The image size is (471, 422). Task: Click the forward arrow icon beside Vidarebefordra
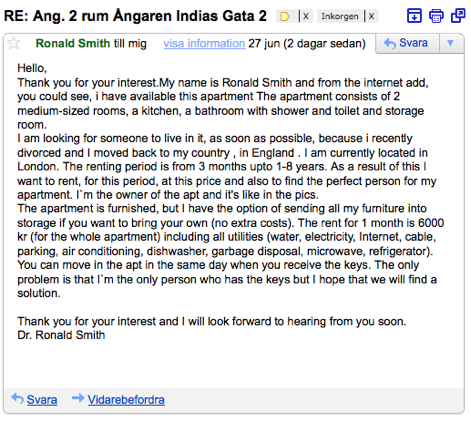(78, 398)
